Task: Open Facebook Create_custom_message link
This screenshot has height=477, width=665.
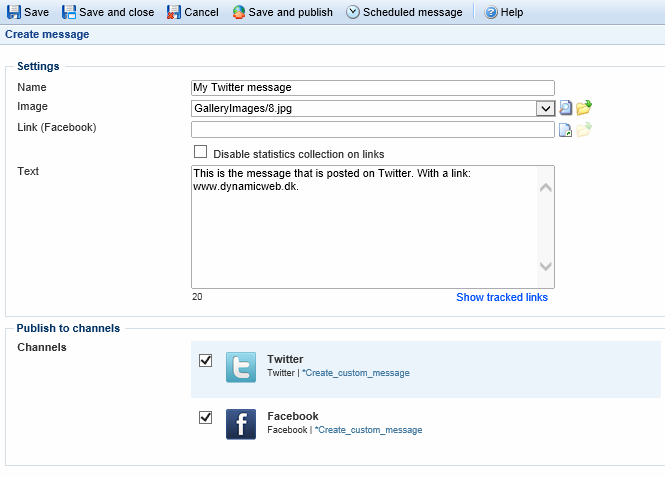Action: click(x=368, y=430)
